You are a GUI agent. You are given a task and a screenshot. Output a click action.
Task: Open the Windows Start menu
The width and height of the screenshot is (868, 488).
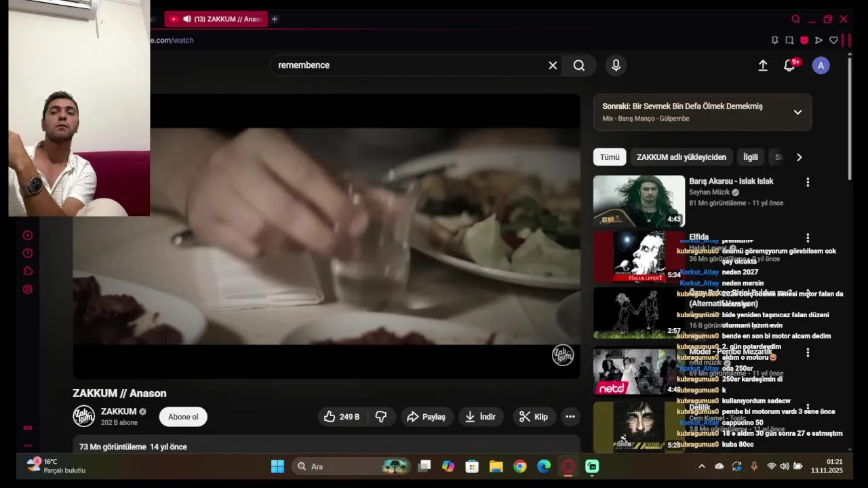click(278, 466)
